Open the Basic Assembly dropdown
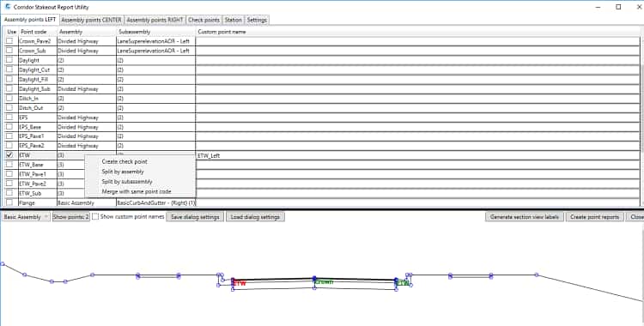Viewport: 644px width, 326px height. (x=26, y=217)
